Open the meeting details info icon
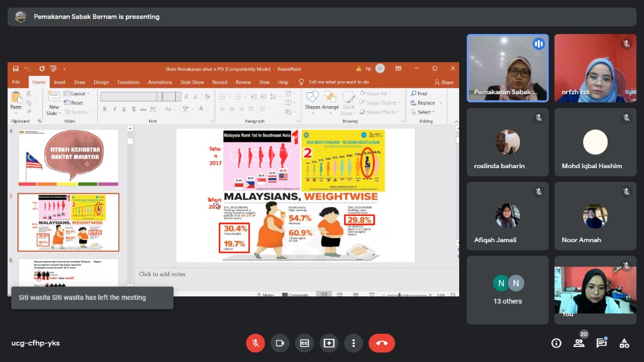 click(x=556, y=343)
